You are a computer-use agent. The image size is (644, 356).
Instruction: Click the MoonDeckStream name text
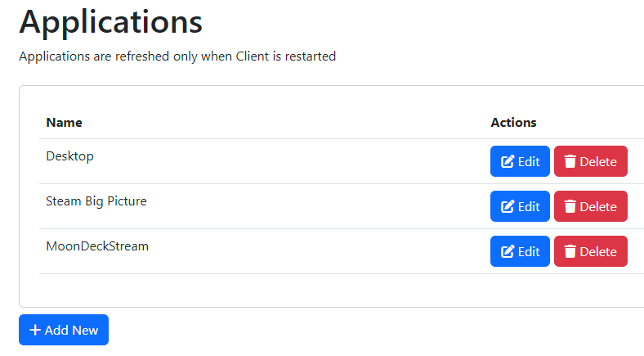[97, 246]
